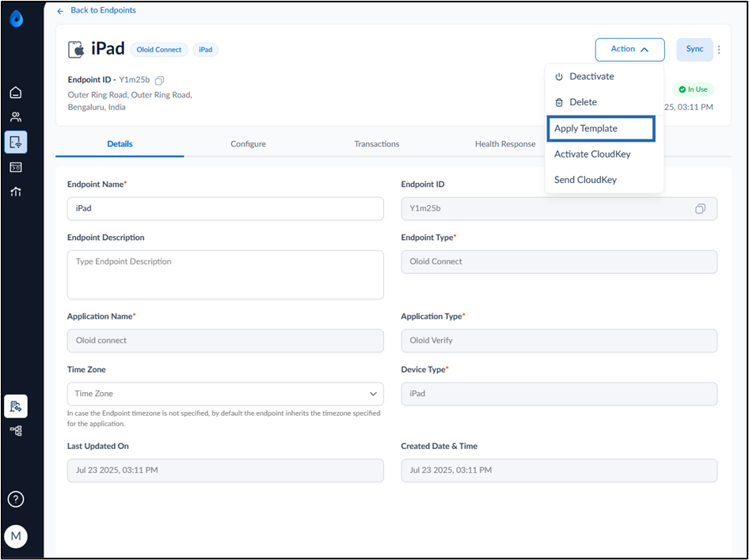Choose Delete from Action menu

(604, 102)
